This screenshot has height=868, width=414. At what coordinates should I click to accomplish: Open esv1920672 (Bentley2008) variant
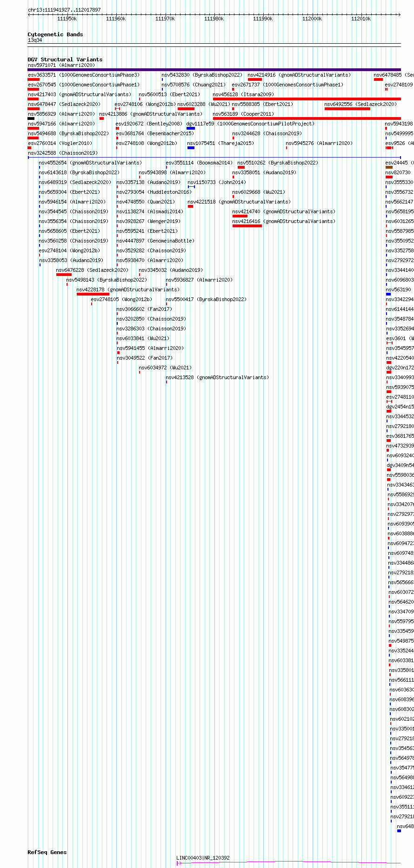tap(149, 124)
